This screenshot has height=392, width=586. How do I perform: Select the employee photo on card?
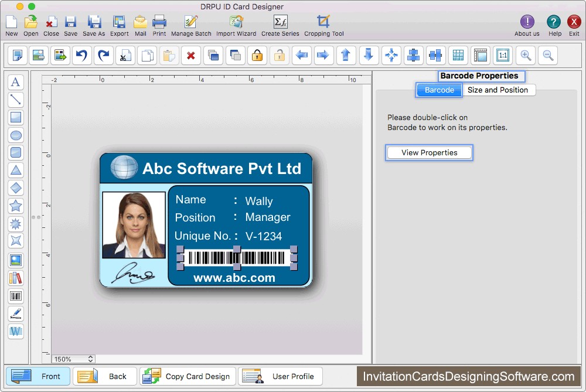tap(134, 225)
